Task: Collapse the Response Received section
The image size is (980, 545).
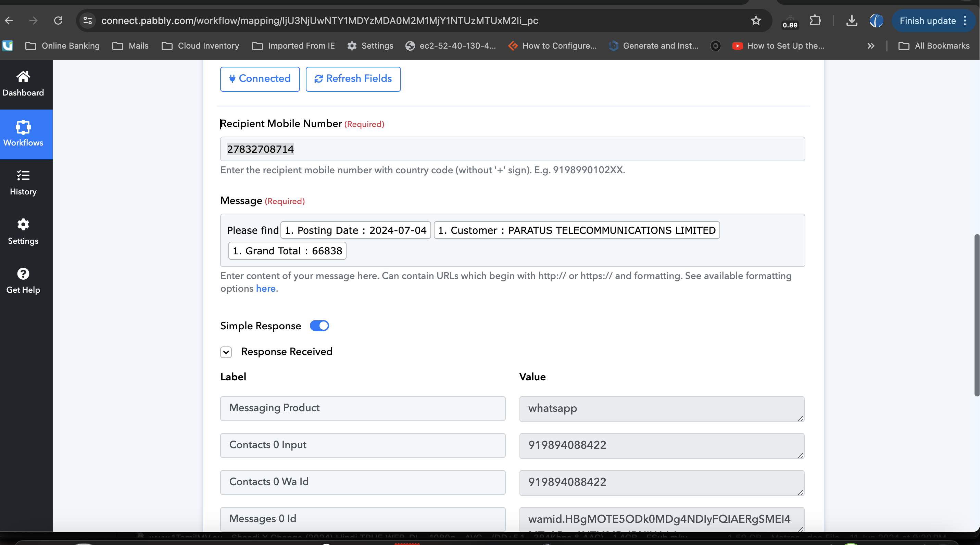Action: click(226, 352)
